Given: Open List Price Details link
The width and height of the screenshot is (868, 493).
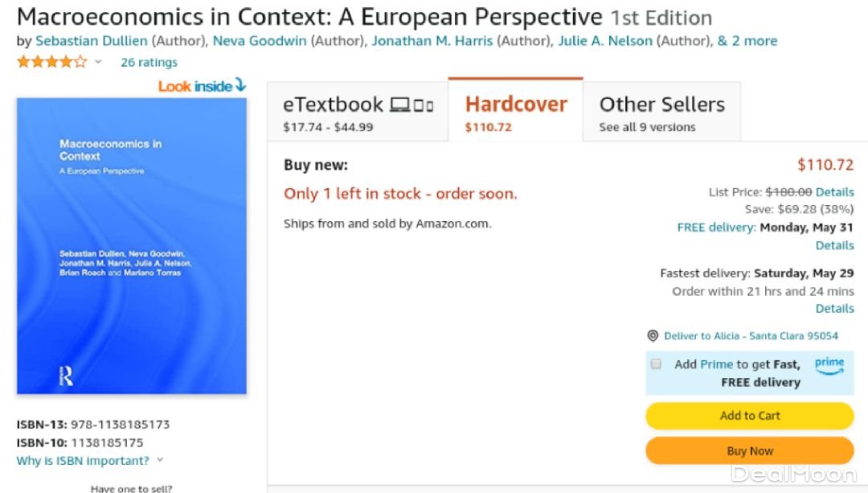Looking at the screenshot, I should [834, 192].
